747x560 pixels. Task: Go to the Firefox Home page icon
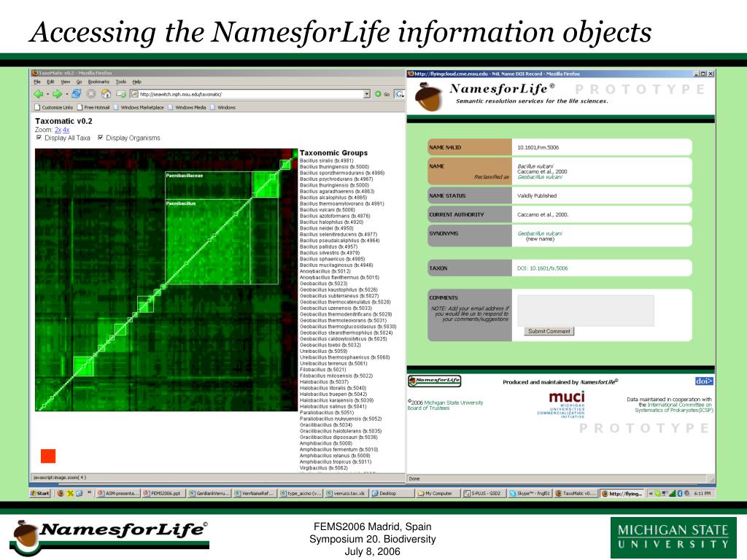click(106, 94)
